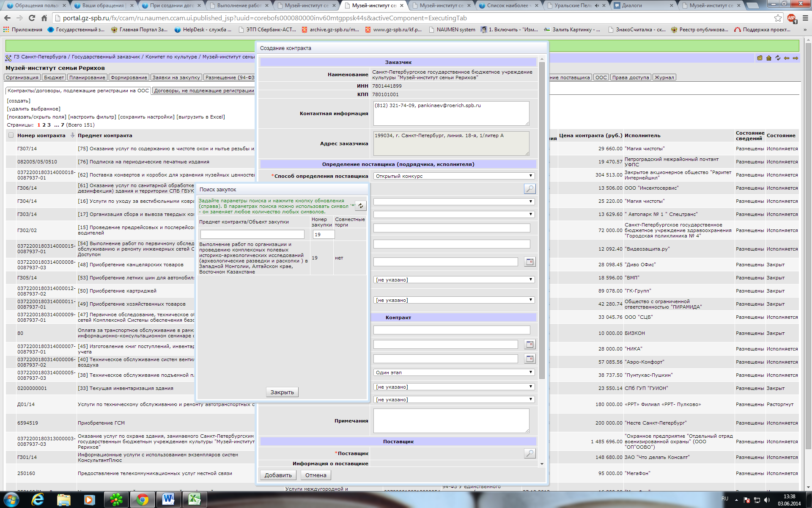Viewport: 812px width, 508px height.
Task: Switch to the Формирование tab
Action: [129, 77]
